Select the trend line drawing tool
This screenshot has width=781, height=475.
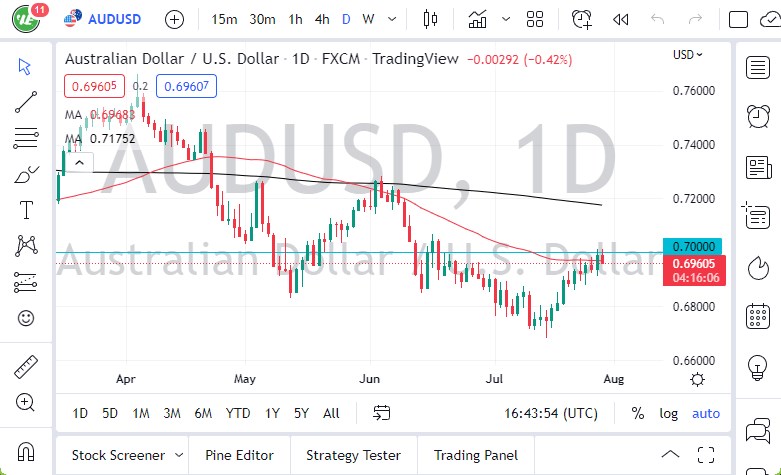(26, 101)
